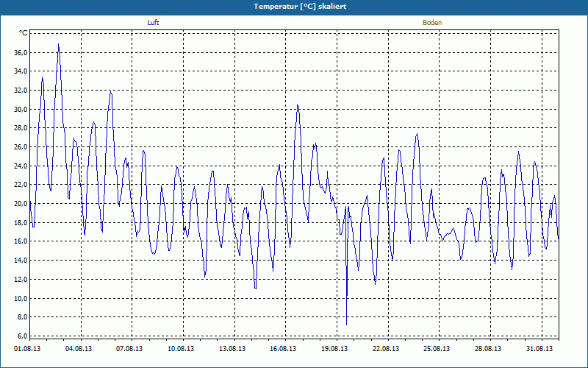Click the °C unit label on axis

coord(24,33)
